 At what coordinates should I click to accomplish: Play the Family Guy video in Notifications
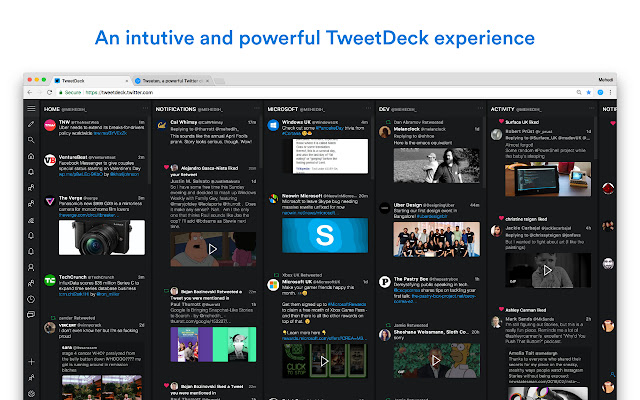pyautogui.click(x=213, y=249)
